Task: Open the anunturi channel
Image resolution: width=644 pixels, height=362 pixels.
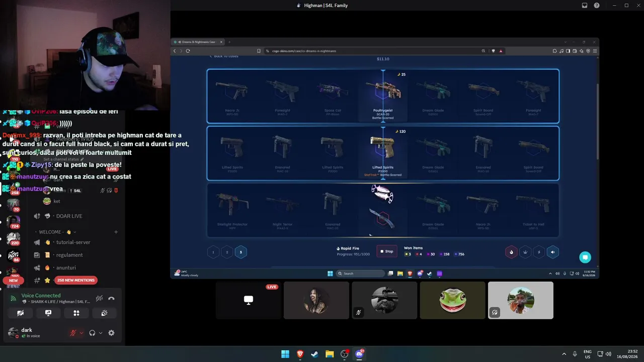Action: (66, 268)
